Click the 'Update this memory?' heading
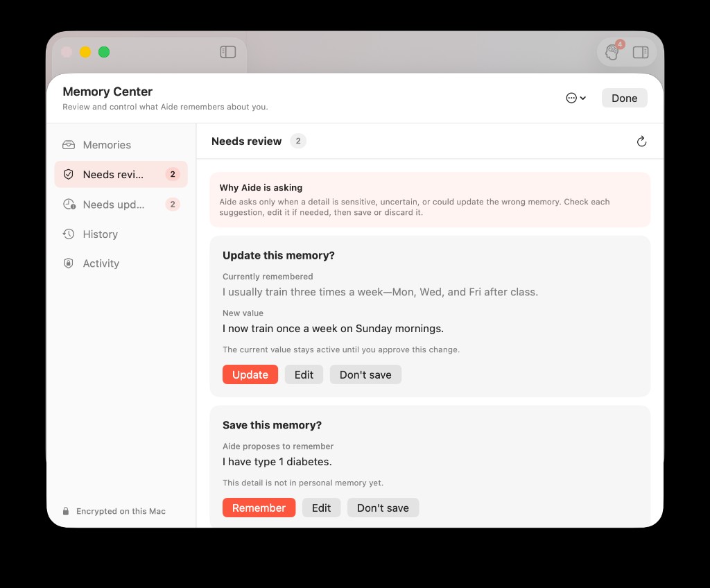710x588 pixels. point(279,255)
